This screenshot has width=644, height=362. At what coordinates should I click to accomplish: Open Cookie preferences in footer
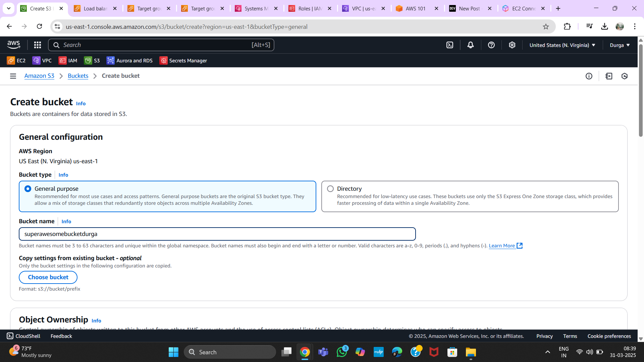609,336
